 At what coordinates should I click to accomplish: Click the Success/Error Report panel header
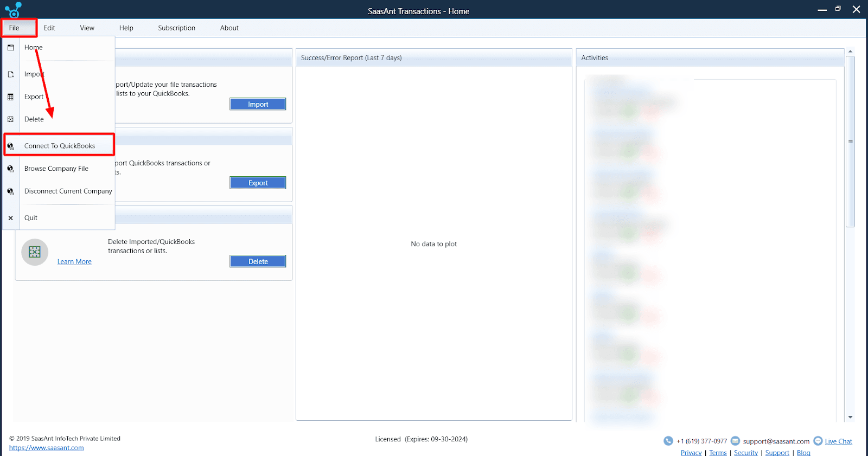click(x=434, y=57)
